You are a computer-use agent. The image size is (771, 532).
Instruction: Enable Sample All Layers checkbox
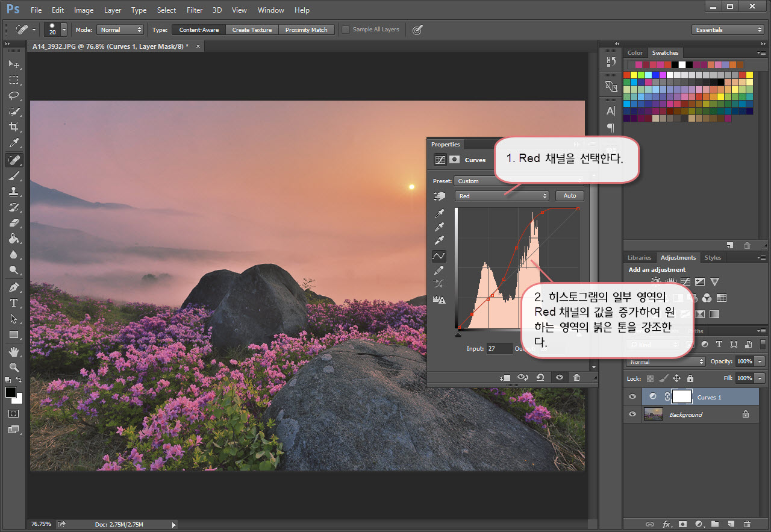346,30
